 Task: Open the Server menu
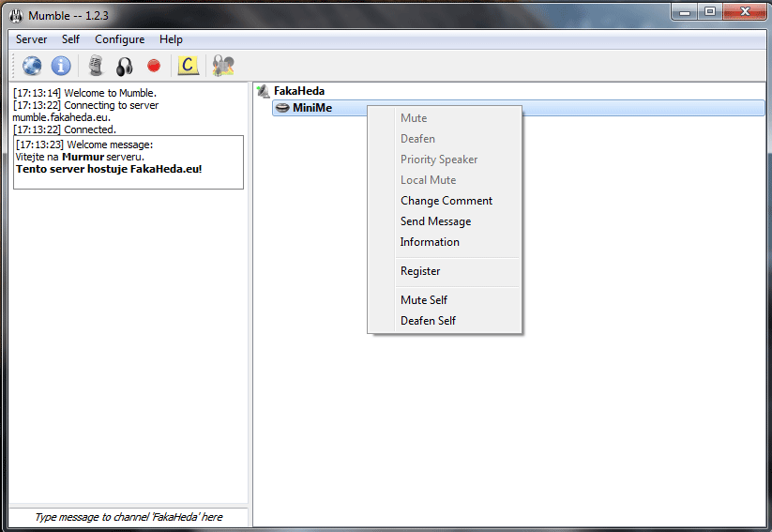[32, 39]
